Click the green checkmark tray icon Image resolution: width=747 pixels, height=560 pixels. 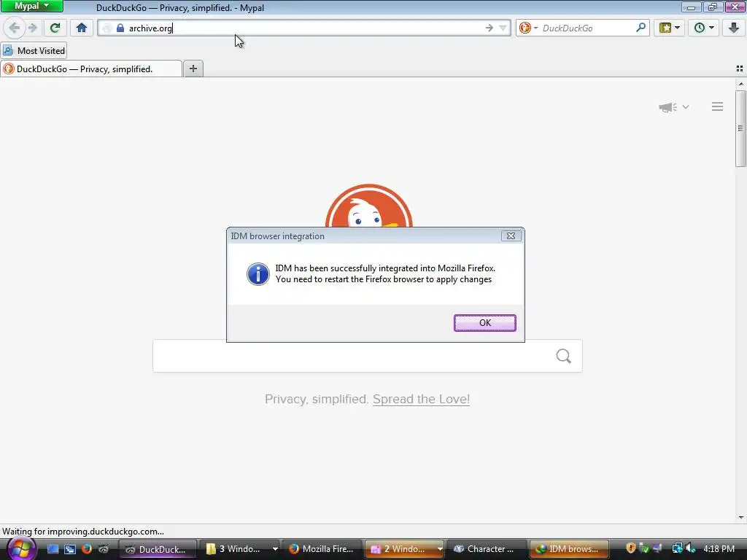click(x=644, y=548)
